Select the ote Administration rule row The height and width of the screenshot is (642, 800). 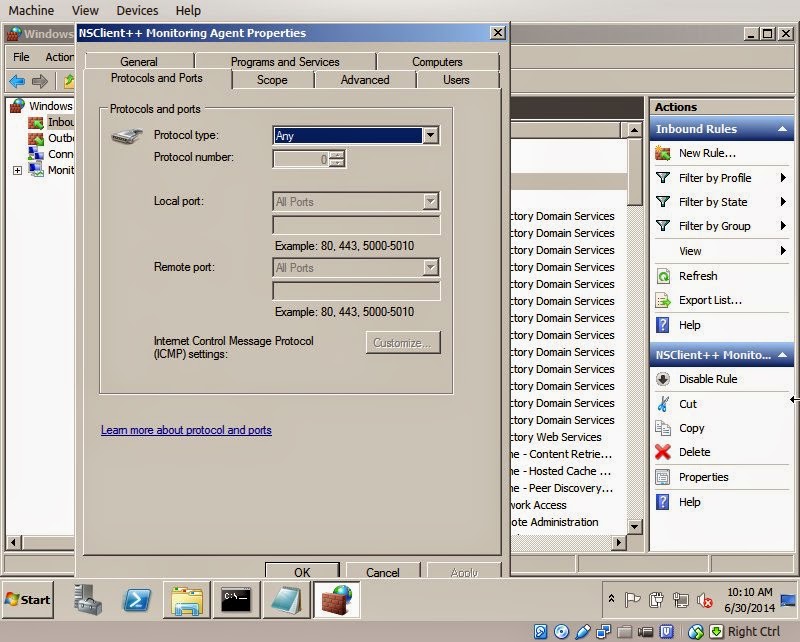pos(568,522)
